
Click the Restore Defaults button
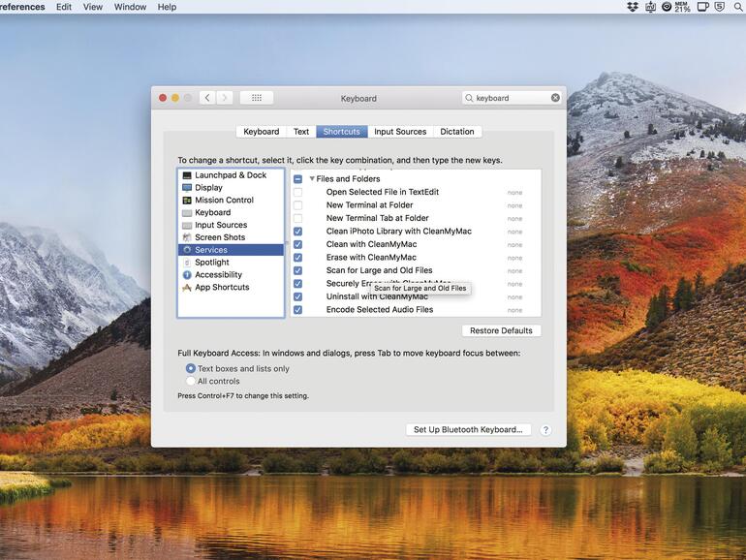[501, 330]
